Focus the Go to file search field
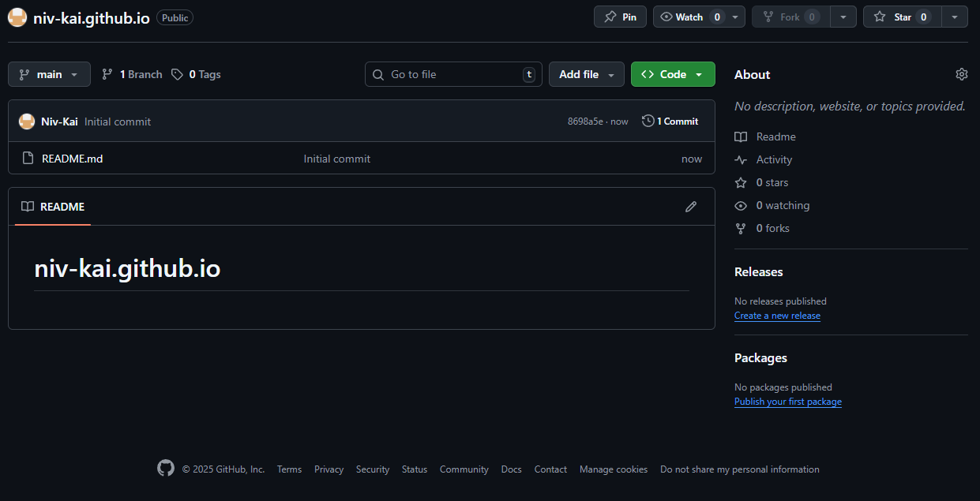This screenshot has height=501, width=980. 453,74
